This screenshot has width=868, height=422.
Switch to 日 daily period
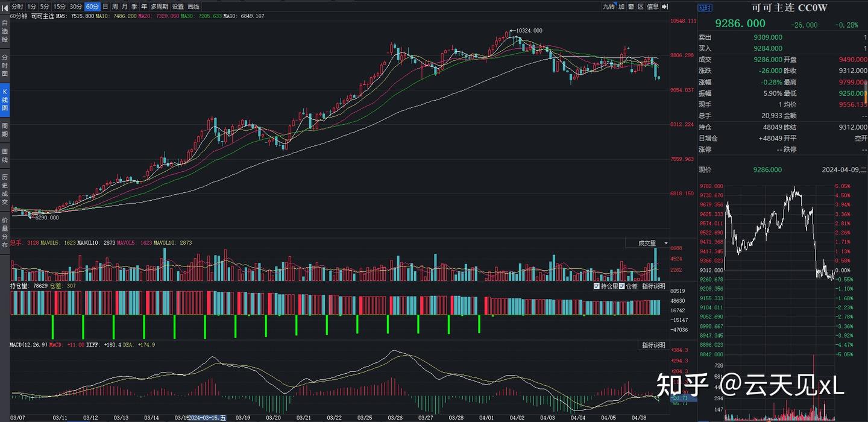tap(106, 7)
